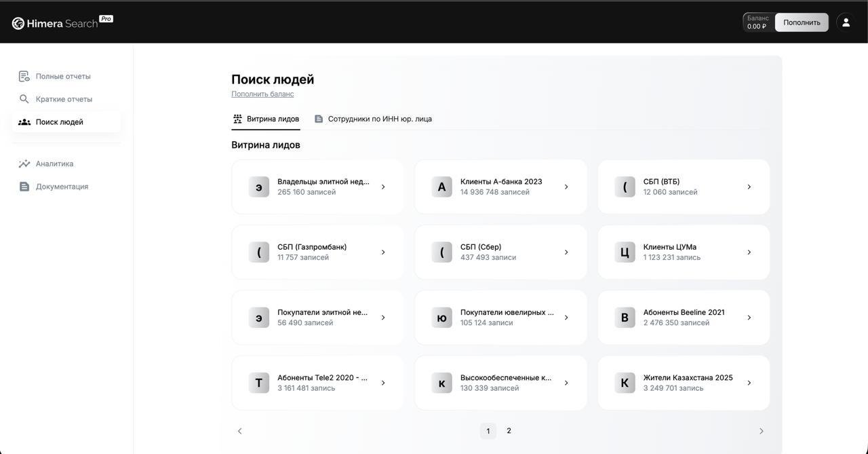868x454 pixels.
Task: Expand Клиенты ЦУМа card chevron
Action: pyautogui.click(x=749, y=252)
